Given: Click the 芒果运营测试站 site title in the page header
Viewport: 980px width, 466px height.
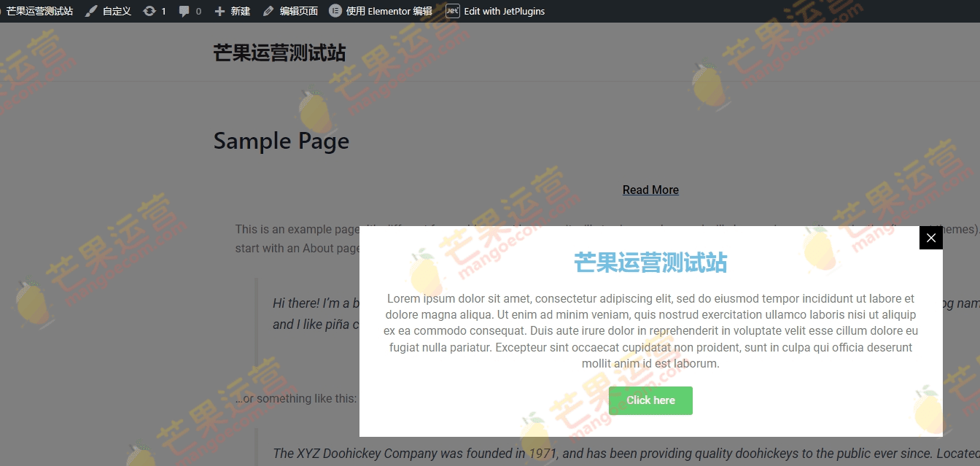Looking at the screenshot, I should [x=279, y=53].
